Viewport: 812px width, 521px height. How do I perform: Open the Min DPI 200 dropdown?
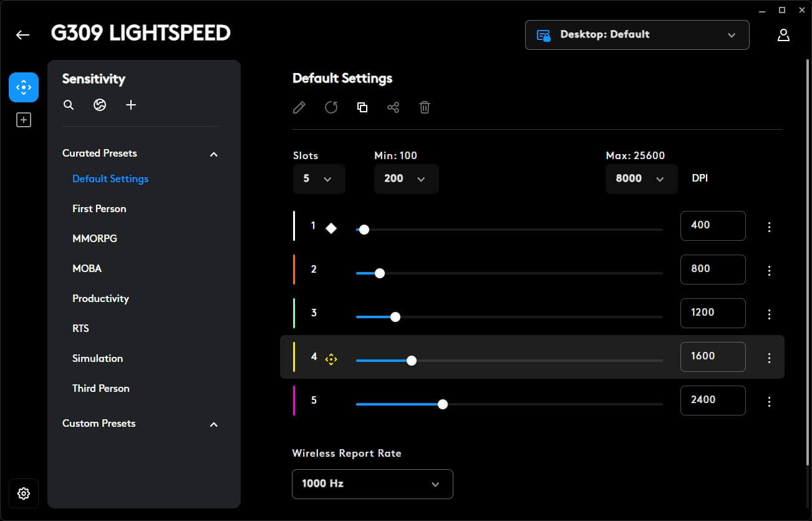pyautogui.click(x=406, y=179)
